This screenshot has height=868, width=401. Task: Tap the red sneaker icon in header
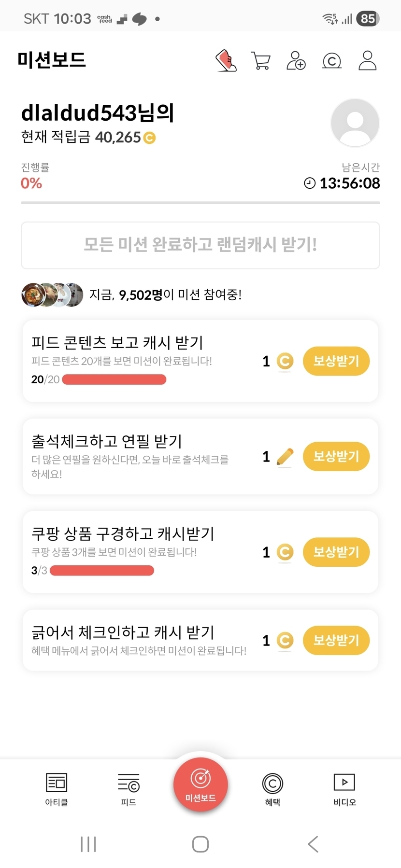(226, 61)
